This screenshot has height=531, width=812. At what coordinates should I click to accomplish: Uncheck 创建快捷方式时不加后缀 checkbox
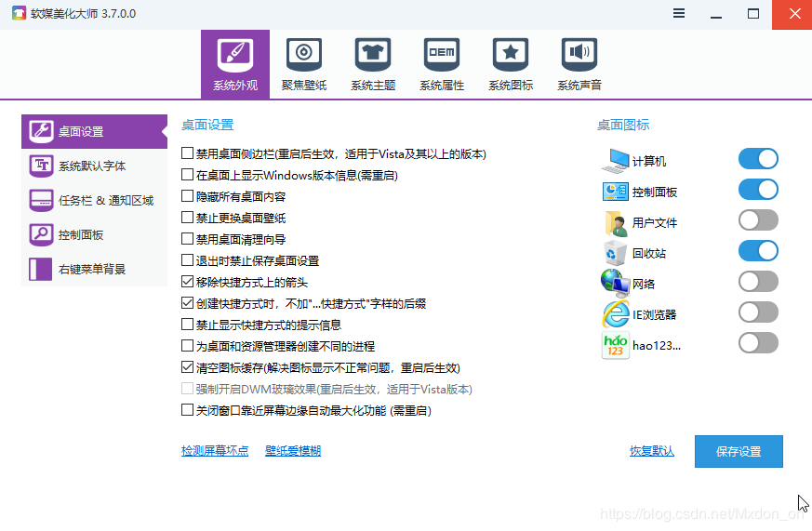pyautogui.click(x=188, y=303)
